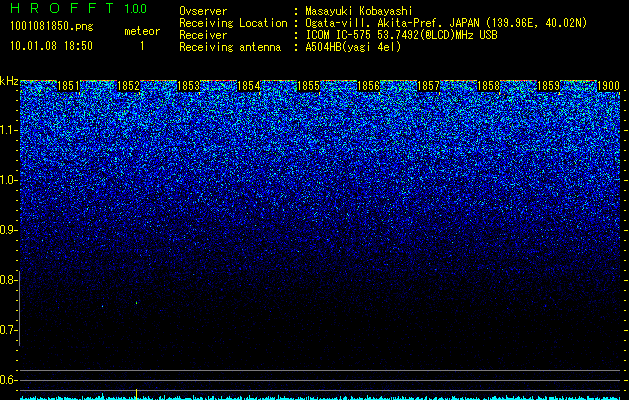This screenshot has width=629, height=400.
Task: Click the 1853 time marker
Action: [x=189, y=86]
